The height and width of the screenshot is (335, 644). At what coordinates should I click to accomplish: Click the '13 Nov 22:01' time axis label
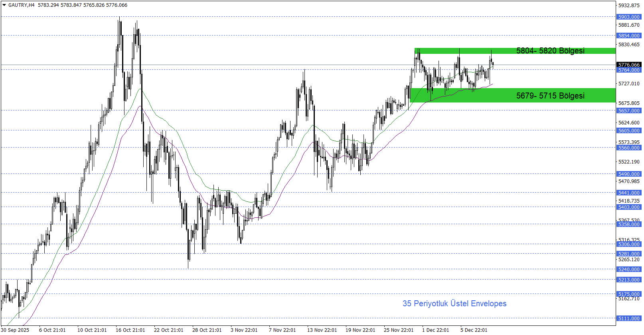[x=322, y=330]
